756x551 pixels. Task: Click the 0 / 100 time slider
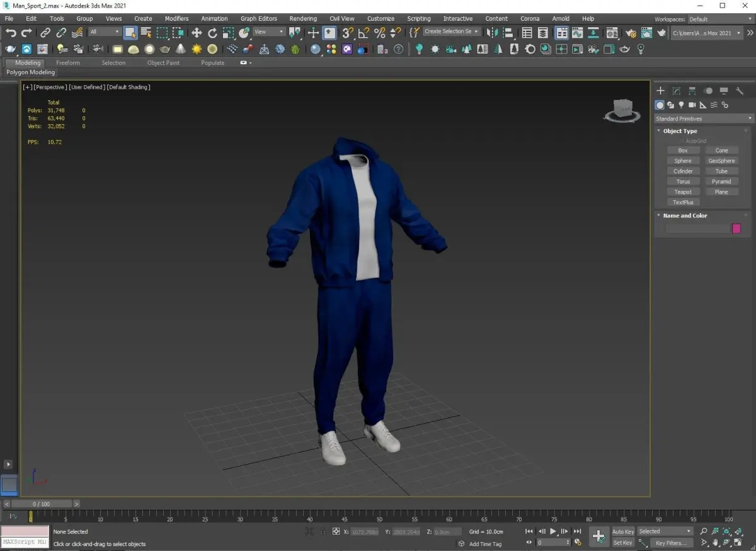pos(43,504)
